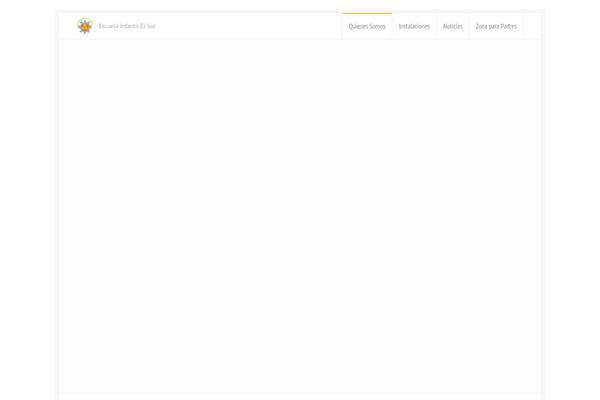Navigate to Zona para Padres
The height and width of the screenshot is (400, 600).
coord(496,26)
